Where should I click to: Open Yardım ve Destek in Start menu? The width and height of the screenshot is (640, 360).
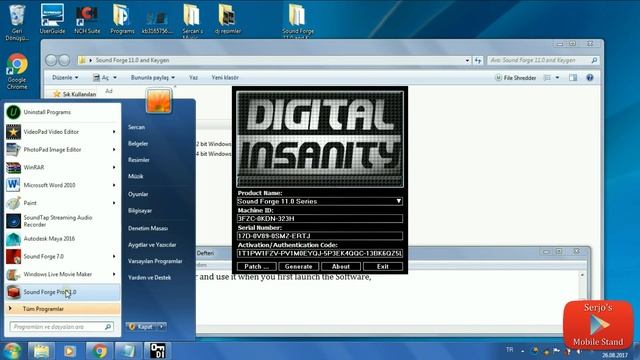tap(149, 278)
